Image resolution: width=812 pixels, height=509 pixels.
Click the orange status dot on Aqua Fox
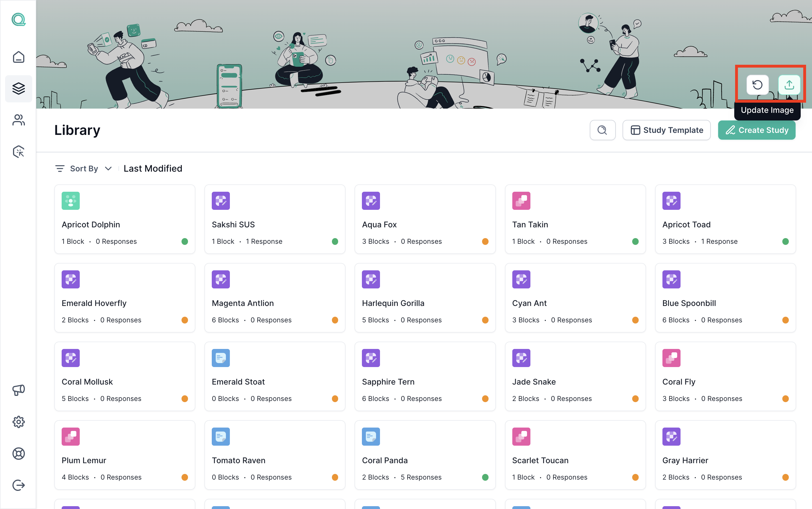[x=485, y=241]
